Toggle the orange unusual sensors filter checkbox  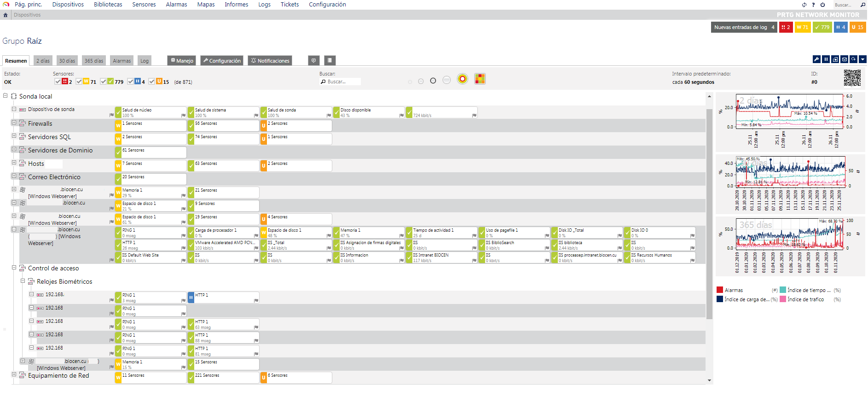point(152,82)
